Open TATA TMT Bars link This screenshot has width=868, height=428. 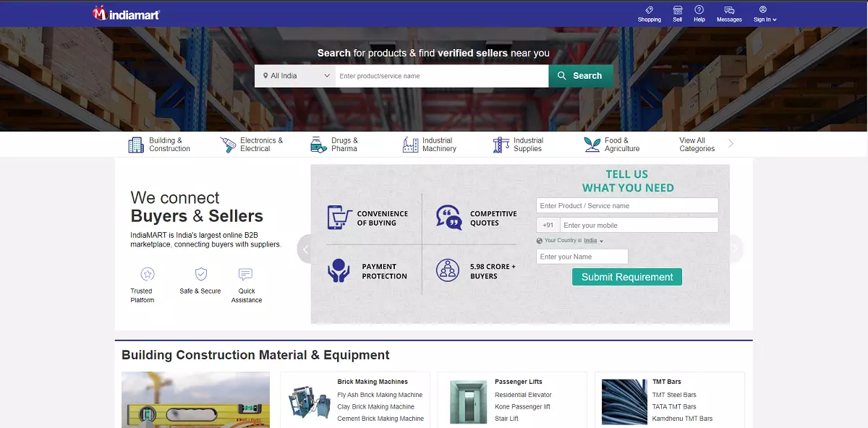point(674,406)
